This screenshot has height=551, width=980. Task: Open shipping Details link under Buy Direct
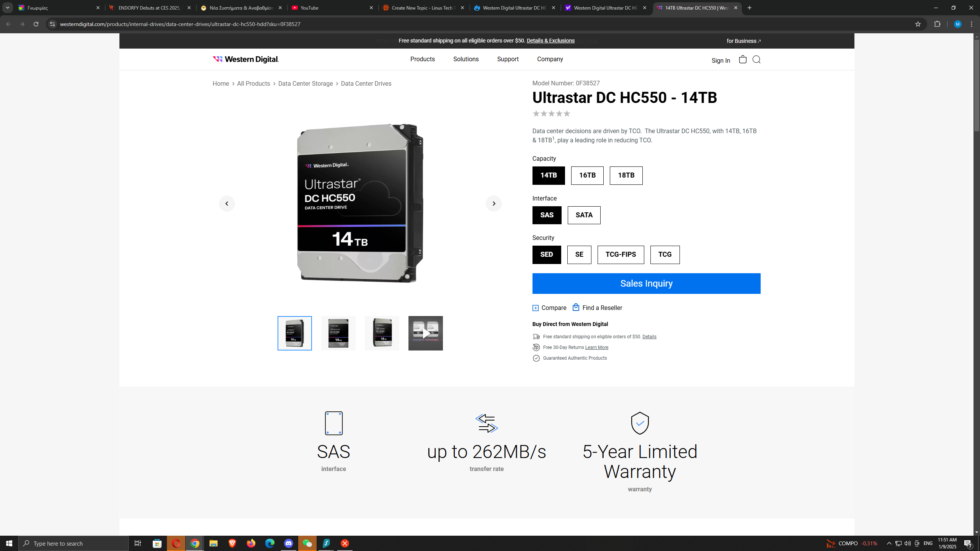click(649, 337)
